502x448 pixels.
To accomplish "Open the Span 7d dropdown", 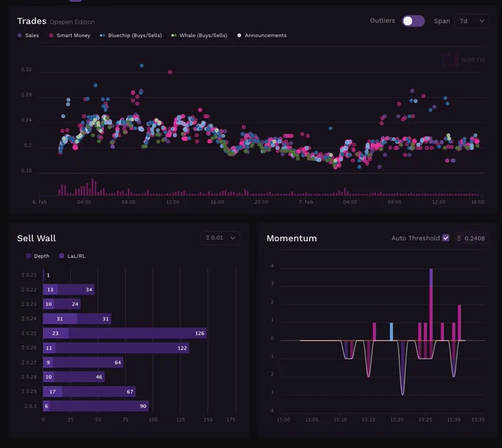I will pos(471,21).
